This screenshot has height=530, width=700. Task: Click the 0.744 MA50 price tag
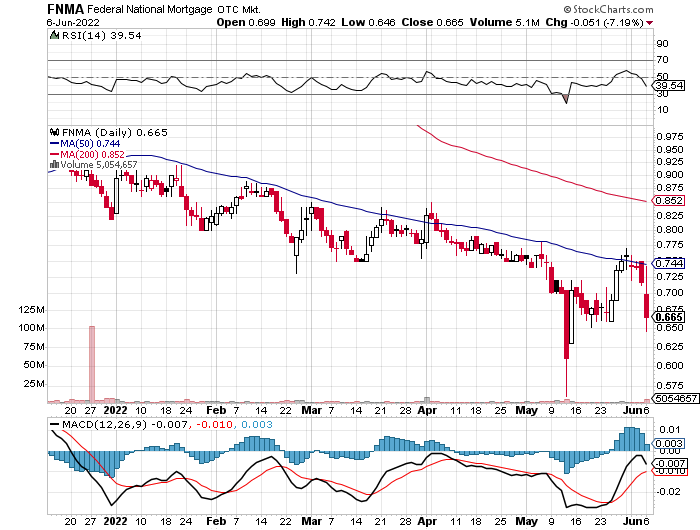point(669,263)
